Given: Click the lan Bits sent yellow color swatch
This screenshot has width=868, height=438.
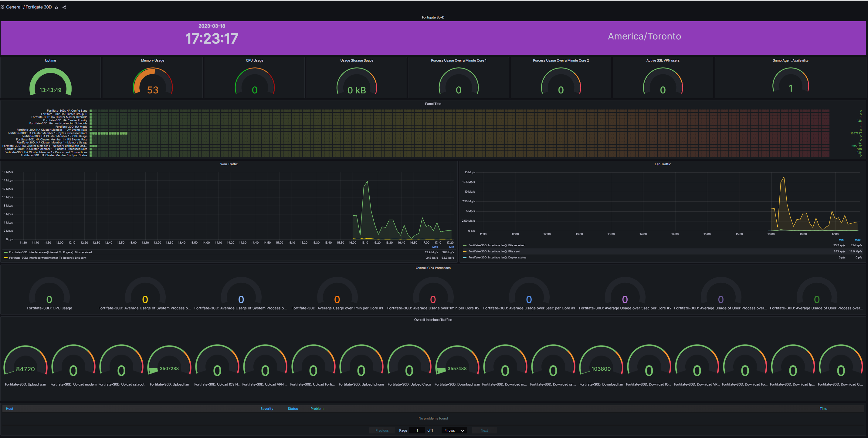Looking at the screenshot, I should [x=465, y=251].
